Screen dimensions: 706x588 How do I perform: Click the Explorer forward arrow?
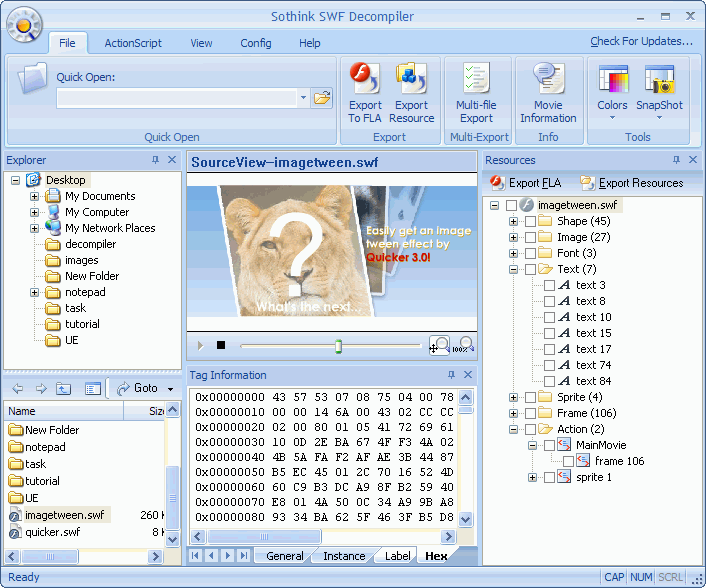41,389
